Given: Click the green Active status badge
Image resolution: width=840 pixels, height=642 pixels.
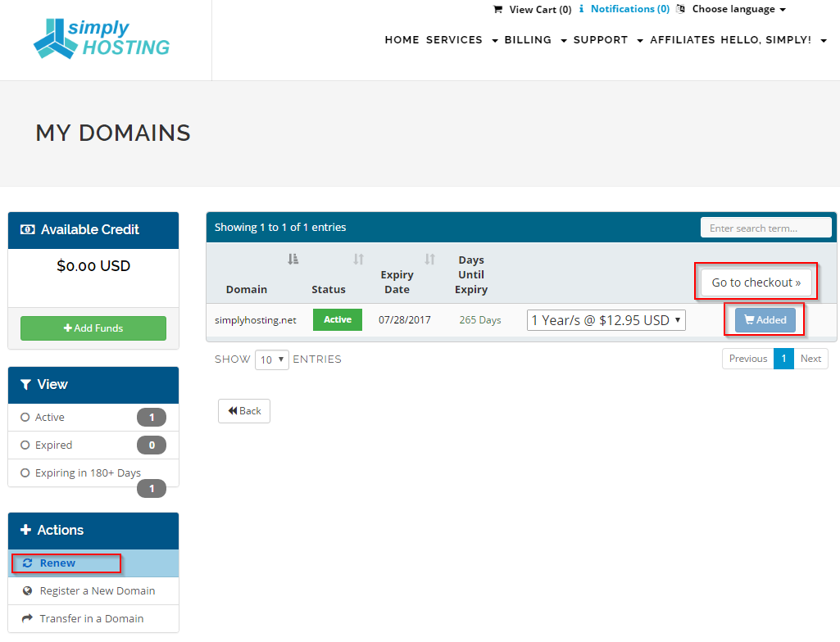Looking at the screenshot, I should click(x=338, y=319).
